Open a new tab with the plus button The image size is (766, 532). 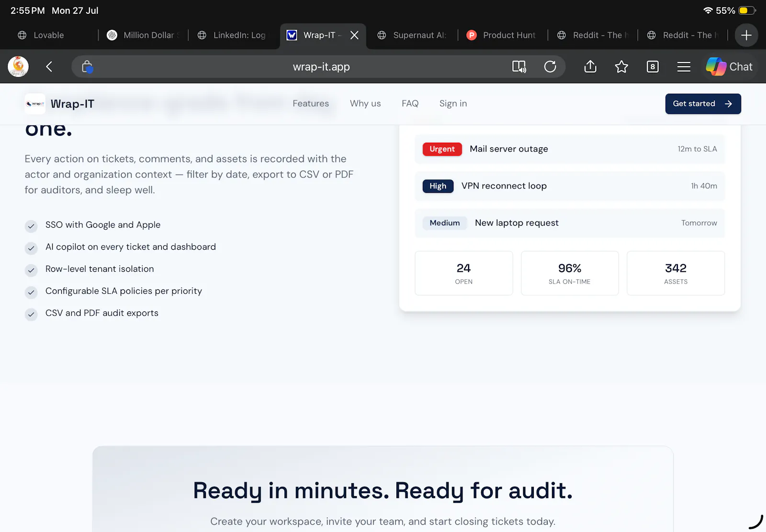point(746,35)
